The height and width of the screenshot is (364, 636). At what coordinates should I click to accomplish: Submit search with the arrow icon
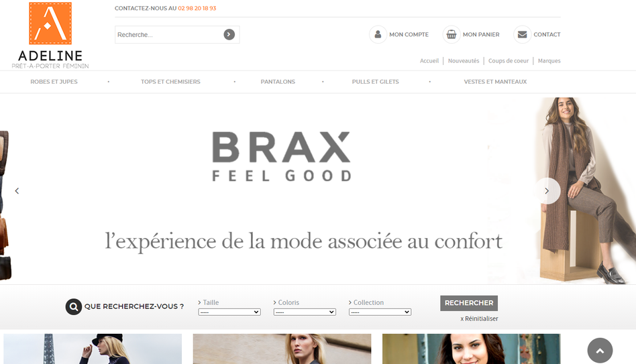[x=229, y=34]
